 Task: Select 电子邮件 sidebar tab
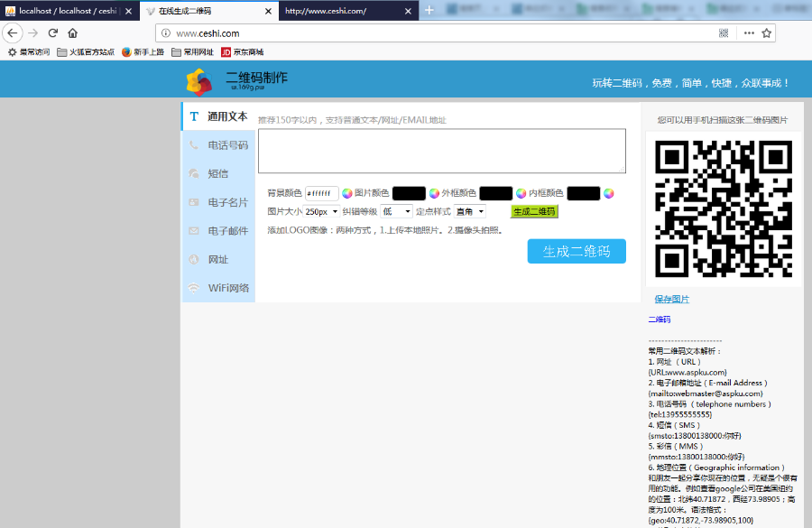coord(218,230)
